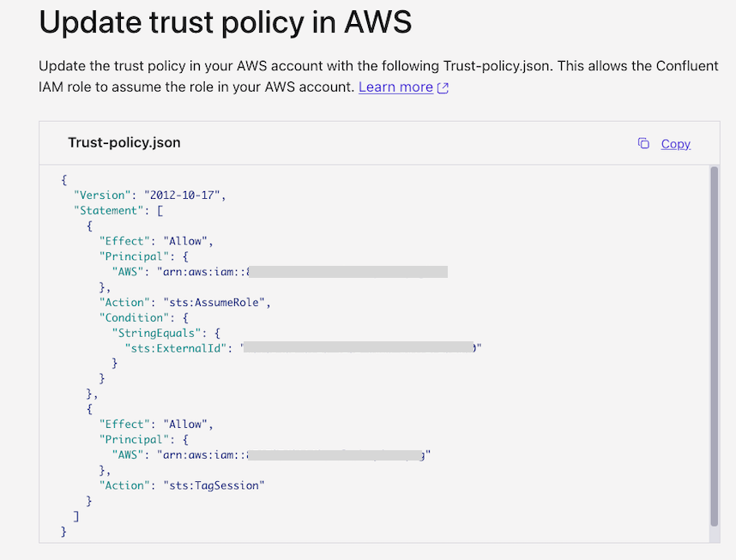Click the "sts:ExternalId" key

coord(172,348)
